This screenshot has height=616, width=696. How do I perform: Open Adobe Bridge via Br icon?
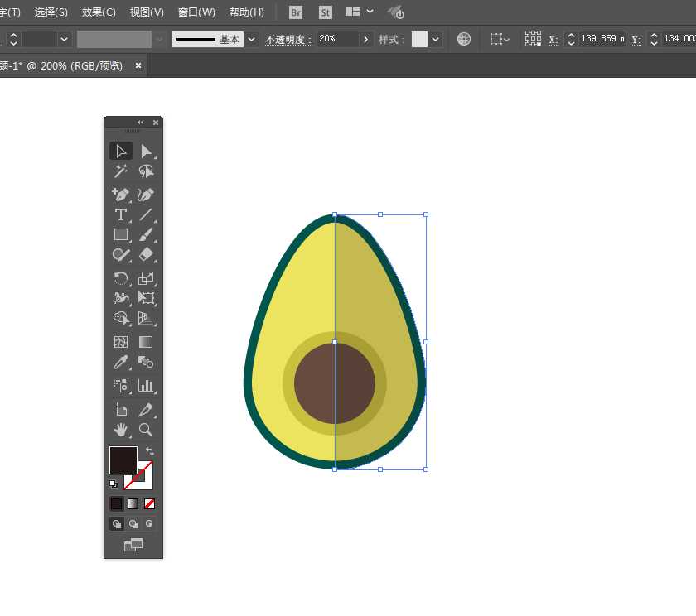tap(296, 12)
